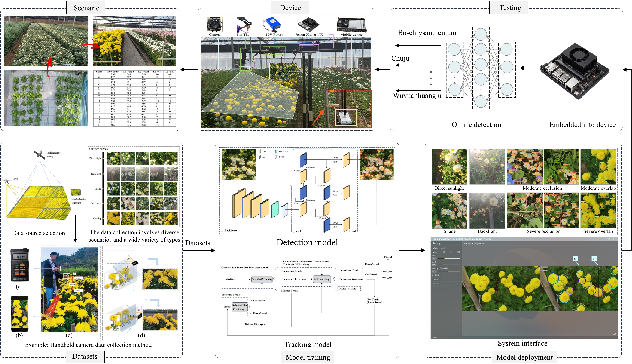Click the Conv legend swatch

click(260, 152)
